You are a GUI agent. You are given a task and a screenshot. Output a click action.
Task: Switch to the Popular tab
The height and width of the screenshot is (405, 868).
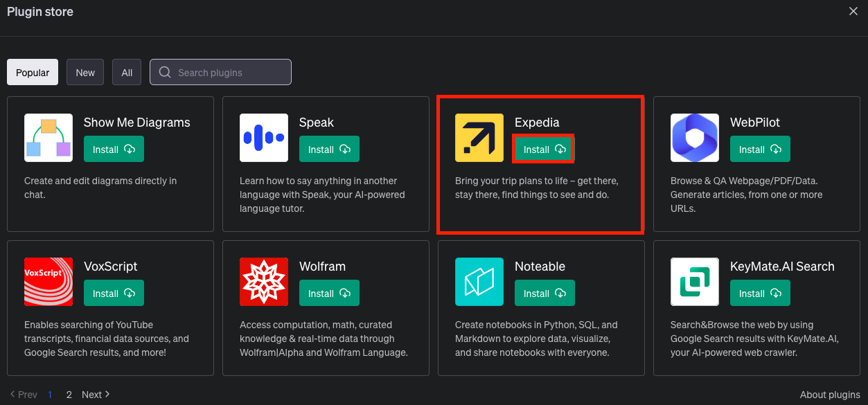(x=33, y=72)
